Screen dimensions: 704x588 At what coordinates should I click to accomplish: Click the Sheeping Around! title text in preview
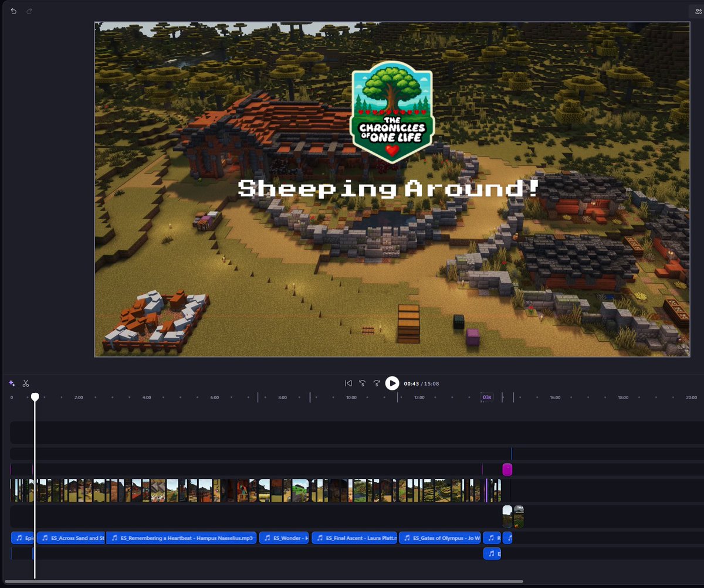point(388,189)
